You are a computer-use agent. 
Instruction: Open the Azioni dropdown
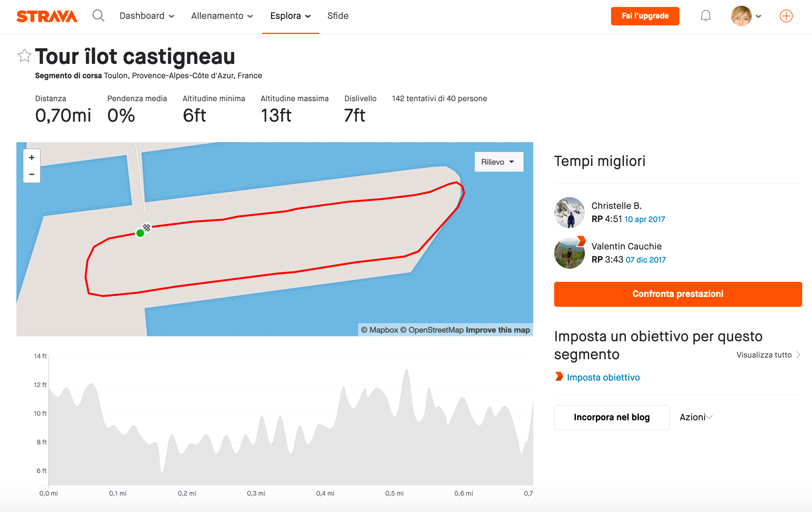point(696,417)
